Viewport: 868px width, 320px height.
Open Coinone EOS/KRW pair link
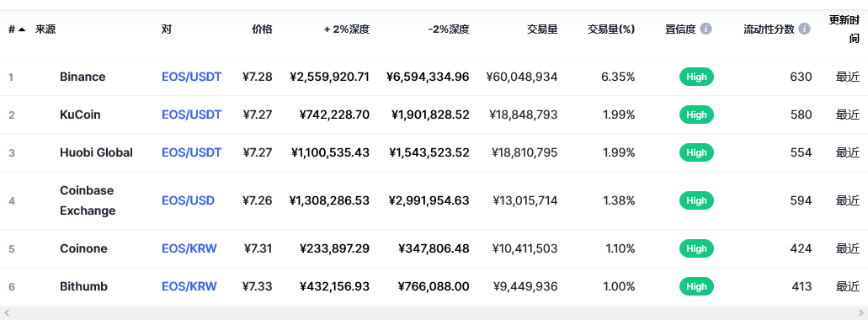[189, 248]
